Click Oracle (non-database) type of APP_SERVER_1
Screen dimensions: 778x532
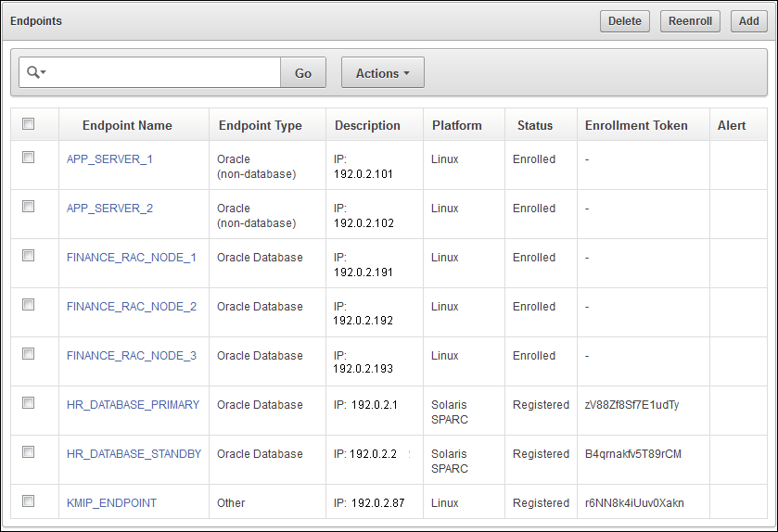257,167
